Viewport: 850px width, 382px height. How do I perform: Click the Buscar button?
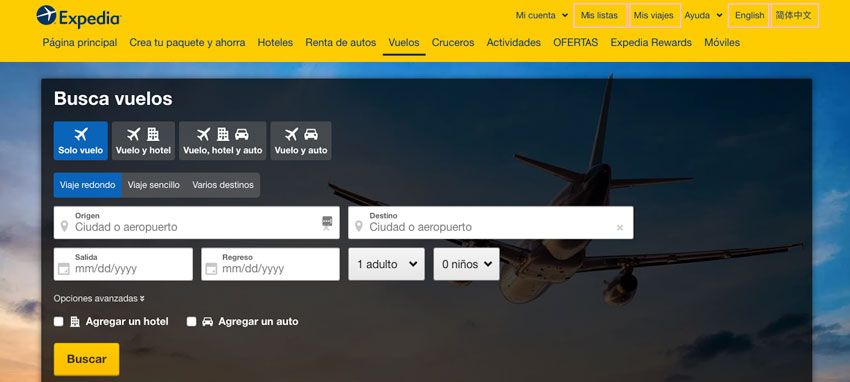tap(87, 359)
